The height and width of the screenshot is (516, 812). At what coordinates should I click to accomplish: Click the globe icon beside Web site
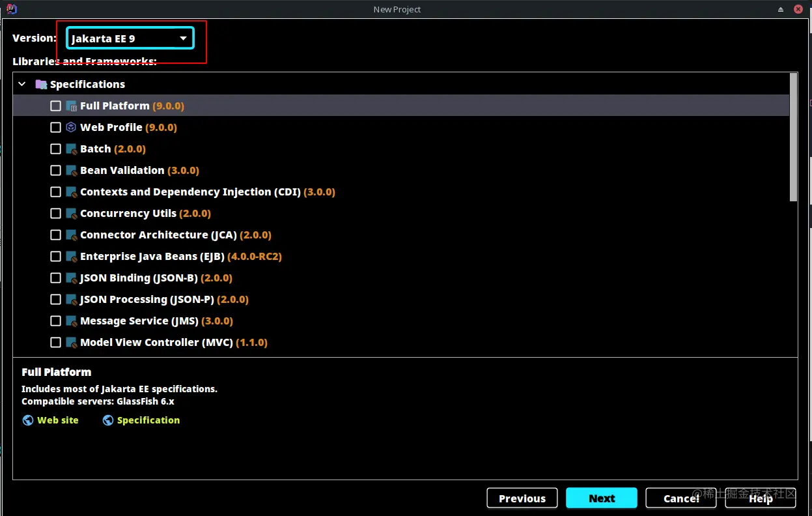click(x=28, y=420)
